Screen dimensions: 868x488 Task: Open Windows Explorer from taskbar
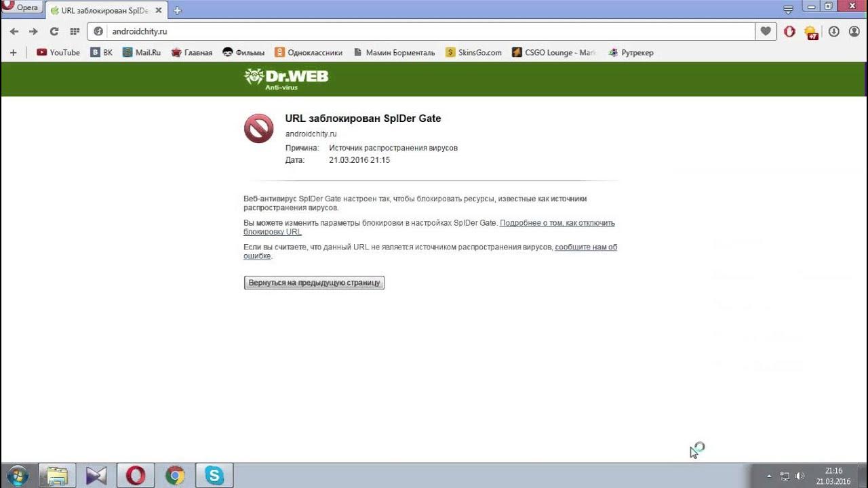57,476
